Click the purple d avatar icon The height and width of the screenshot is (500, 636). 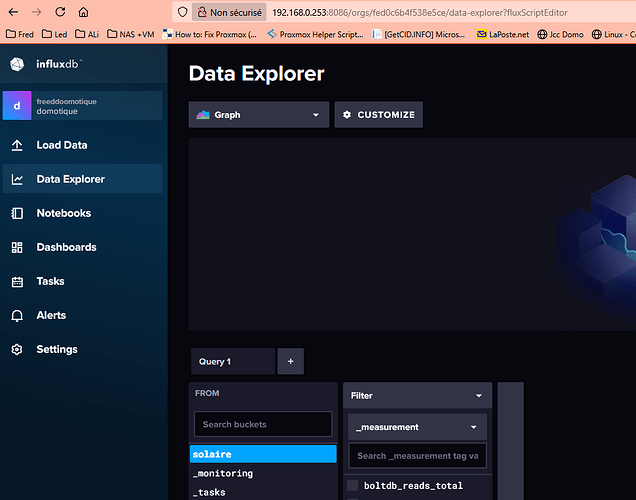tap(17, 106)
